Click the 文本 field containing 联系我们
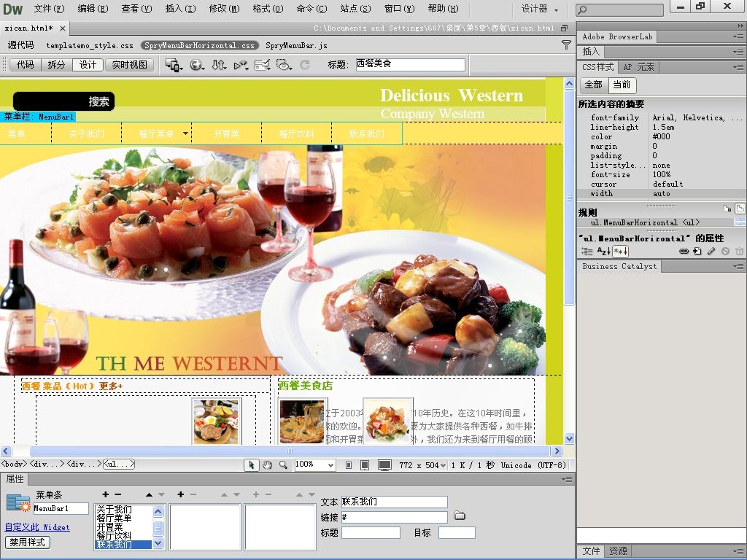Viewport: 747px width, 560px height. click(x=394, y=502)
